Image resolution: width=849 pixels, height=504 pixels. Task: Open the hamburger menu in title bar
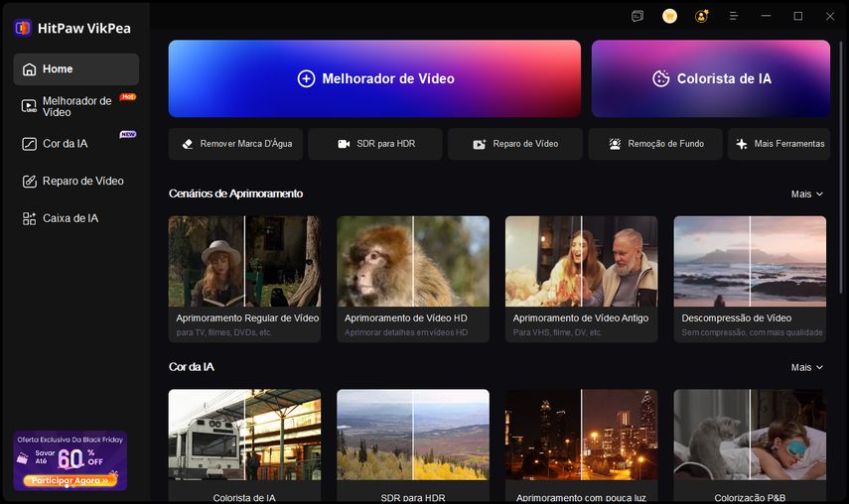(x=734, y=16)
